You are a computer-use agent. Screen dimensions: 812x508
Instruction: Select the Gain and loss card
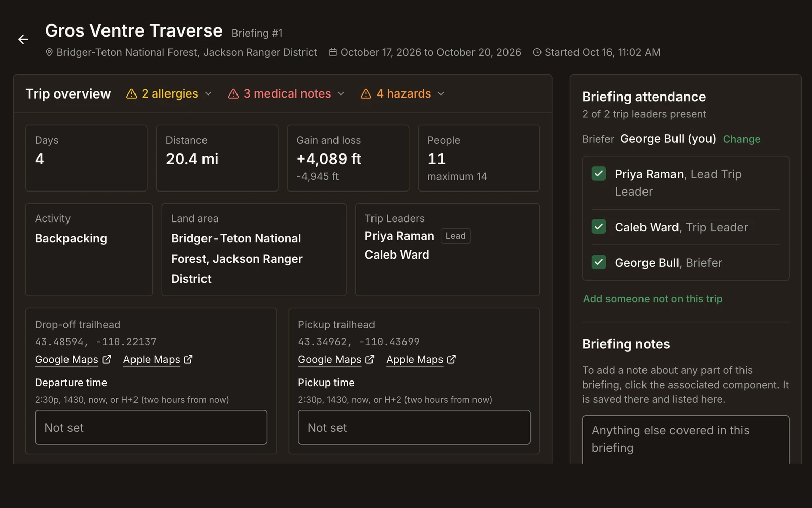pyautogui.click(x=348, y=158)
